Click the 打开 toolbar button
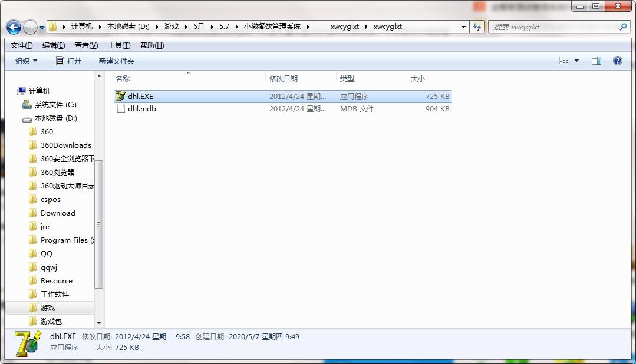Screen dimensions: 636x364 68,61
